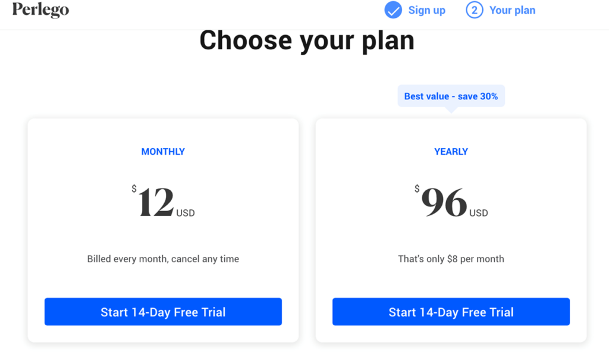Open the Your plan step
The image size is (609, 364).
(512, 10)
